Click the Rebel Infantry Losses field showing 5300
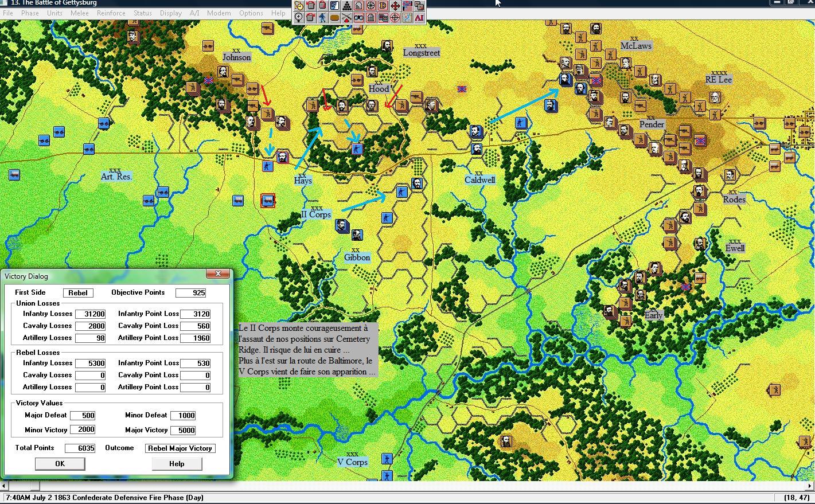This screenshot has height=504, width=815. pos(90,363)
